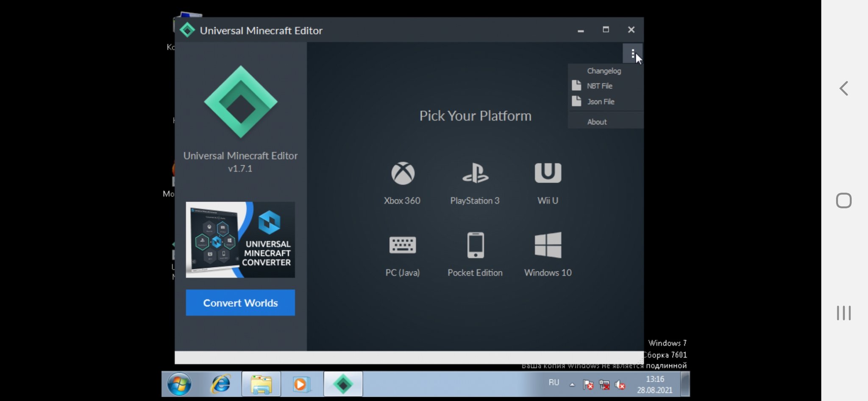Image resolution: width=868 pixels, height=401 pixels.
Task: Open the Action Center flag icon
Action: [x=588, y=385]
